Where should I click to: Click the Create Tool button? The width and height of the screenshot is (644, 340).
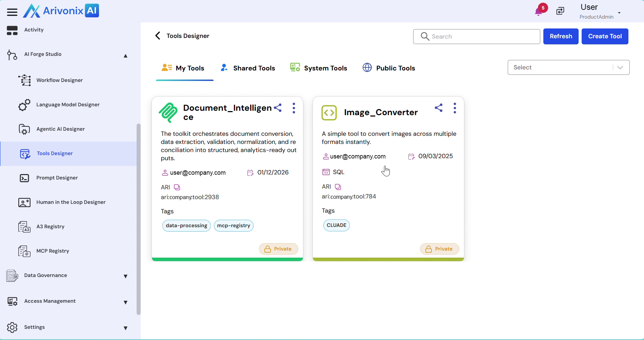(x=605, y=36)
